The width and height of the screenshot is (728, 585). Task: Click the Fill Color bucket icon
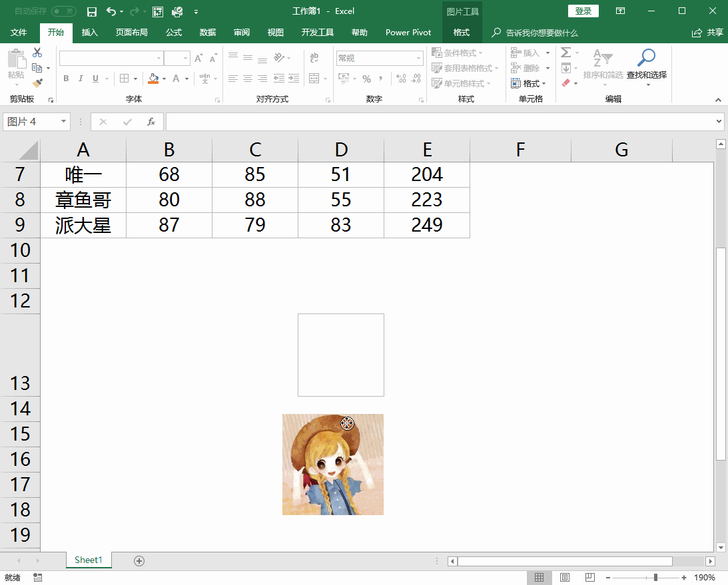coord(153,79)
